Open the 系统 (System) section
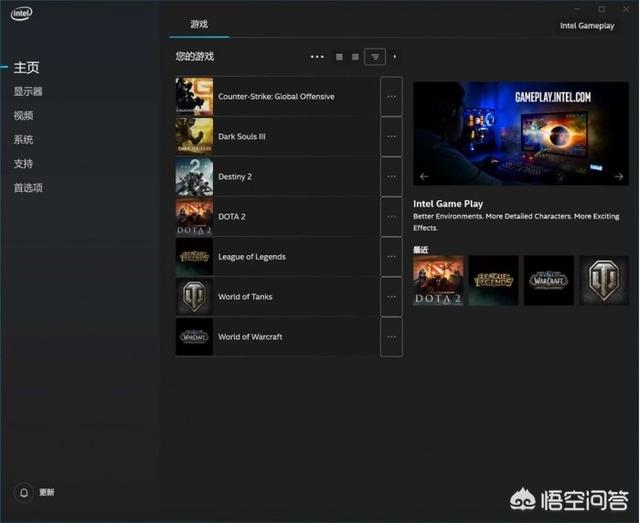Screen dimensions: 640x523 click(23, 139)
